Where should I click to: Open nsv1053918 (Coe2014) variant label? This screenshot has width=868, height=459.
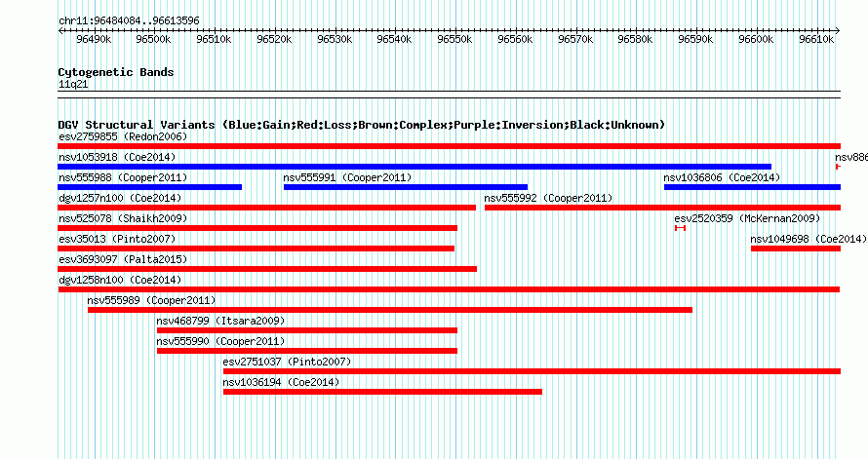coord(117,157)
